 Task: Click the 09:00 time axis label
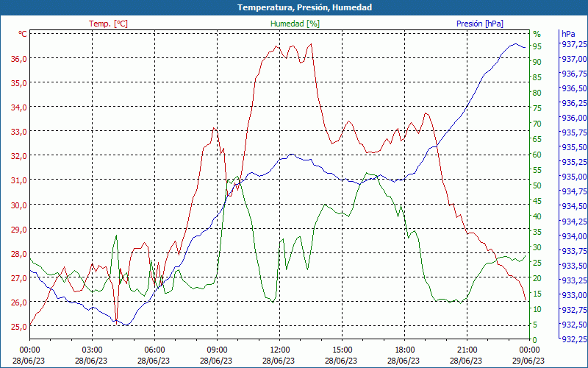click(x=217, y=350)
